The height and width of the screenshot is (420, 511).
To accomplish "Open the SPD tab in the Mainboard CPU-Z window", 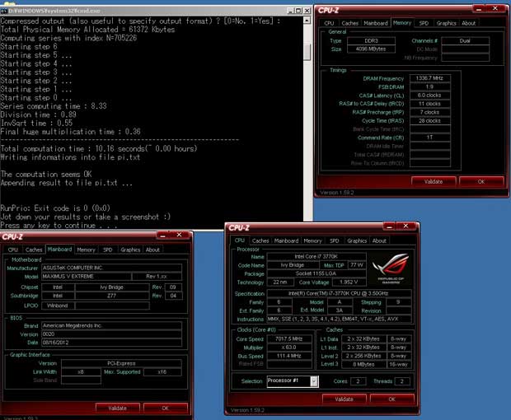I will click(107, 250).
